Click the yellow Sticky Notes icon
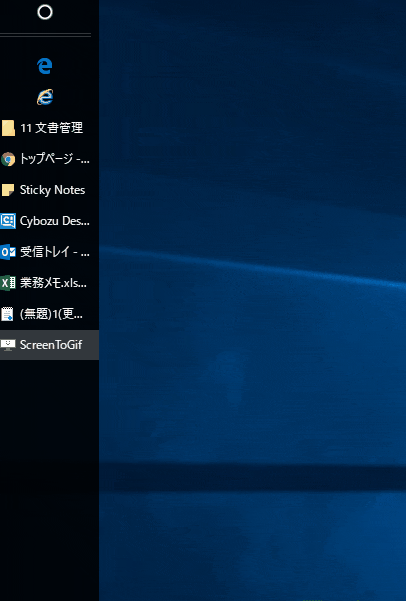 pyautogui.click(x=8, y=190)
